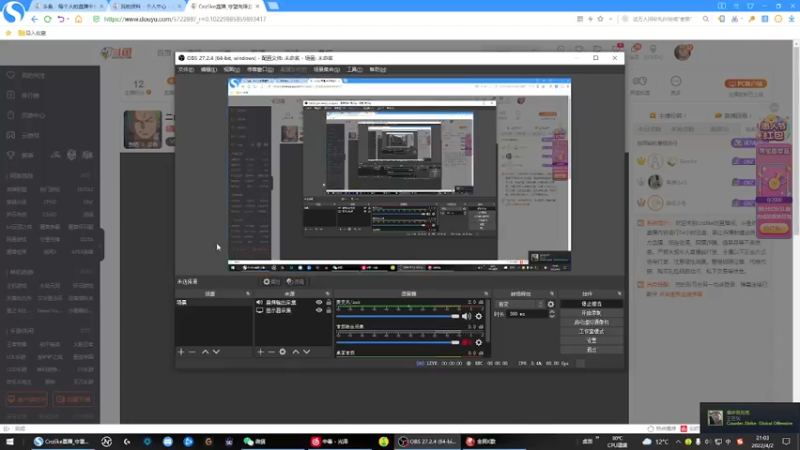Click the Start Recording button in OBS controls

[x=591, y=313]
